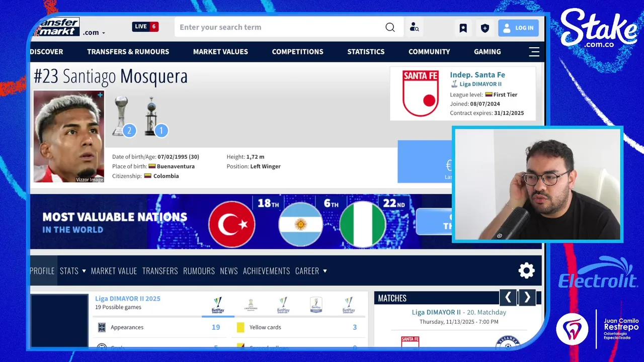Select the RUMOURS tab
The height and width of the screenshot is (362, 644).
[199, 270]
